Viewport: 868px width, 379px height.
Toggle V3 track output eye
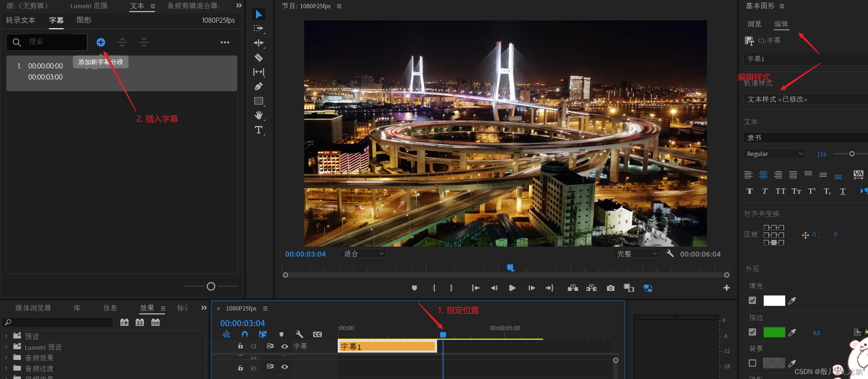[x=285, y=367]
